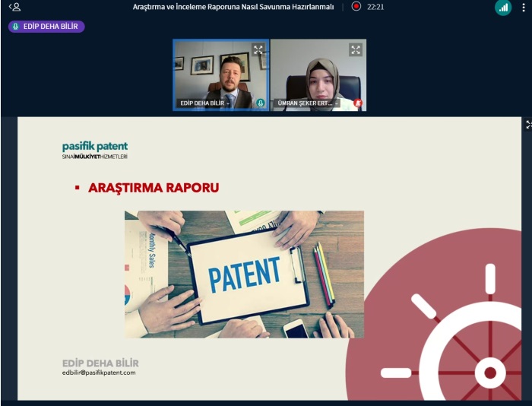Open the edbilir@pasifikpatent.com email link
The height and width of the screenshot is (406, 532).
[x=99, y=373]
